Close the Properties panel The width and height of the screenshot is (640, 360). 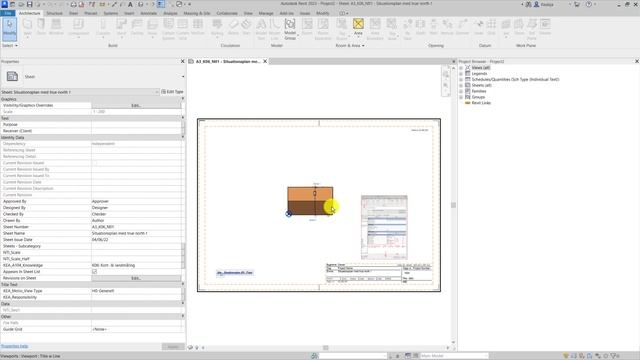pyautogui.click(x=182, y=61)
